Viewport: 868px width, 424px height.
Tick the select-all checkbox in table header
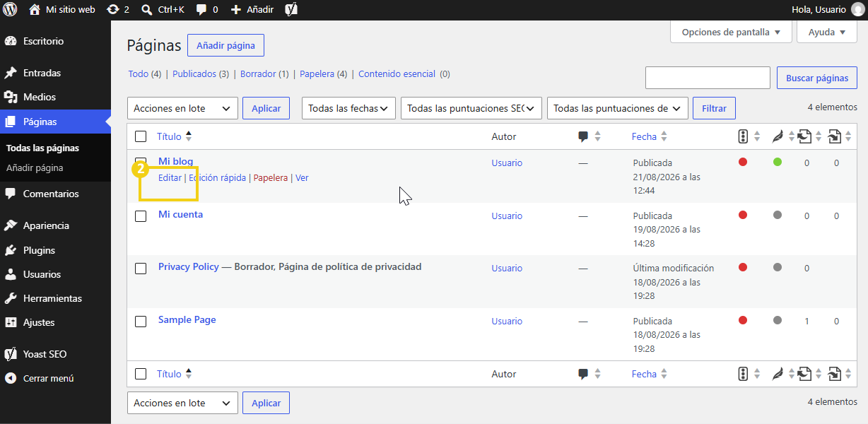[141, 136]
